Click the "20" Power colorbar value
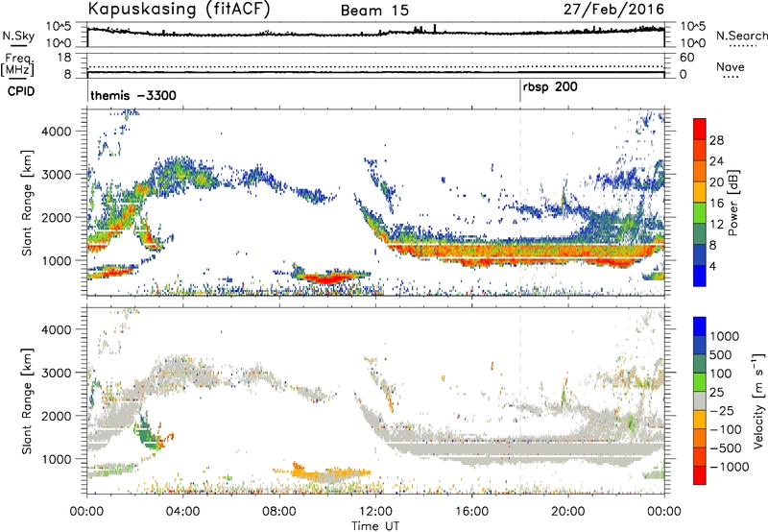768x532 pixels. (716, 182)
